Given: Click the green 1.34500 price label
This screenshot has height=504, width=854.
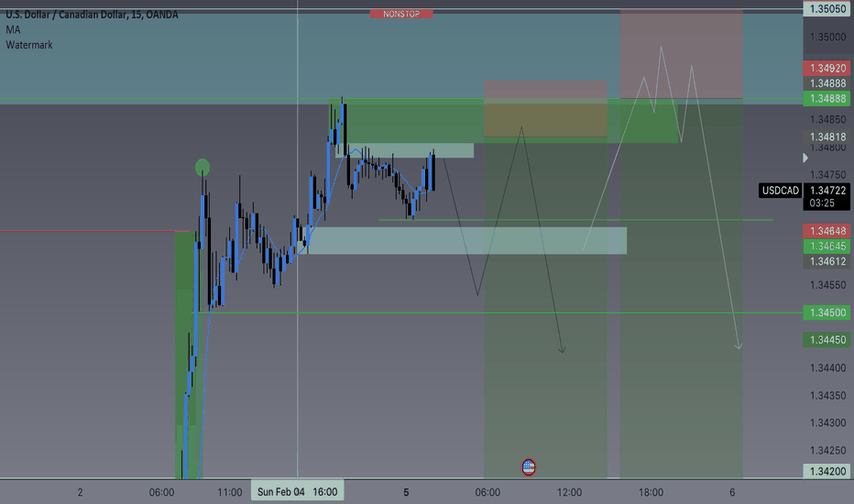Looking at the screenshot, I should click(827, 312).
